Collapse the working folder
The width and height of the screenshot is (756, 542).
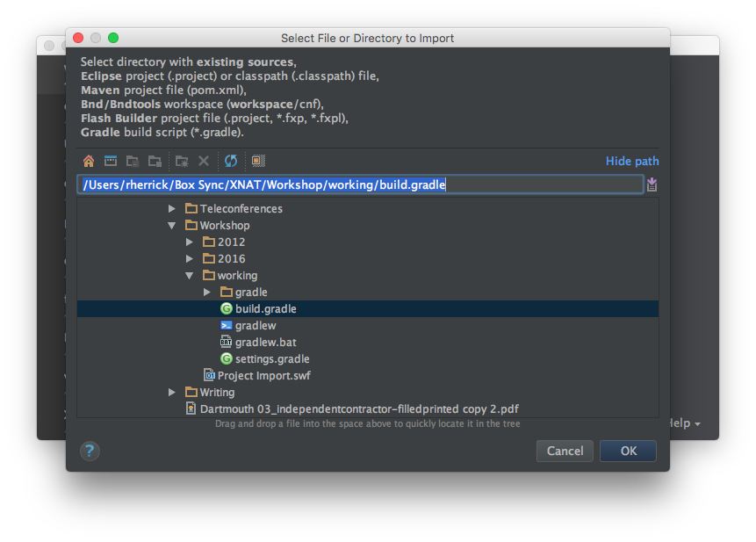190,276
